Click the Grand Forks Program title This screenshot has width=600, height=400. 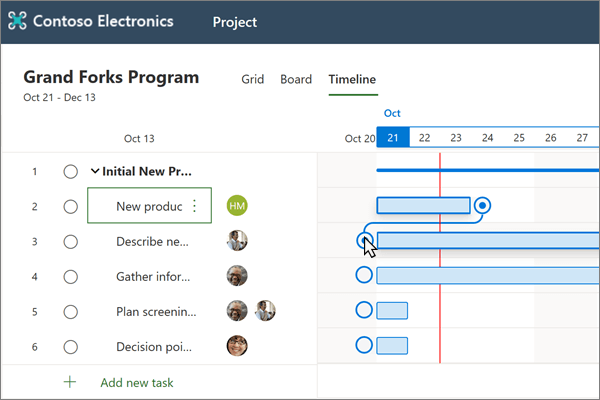[111, 77]
